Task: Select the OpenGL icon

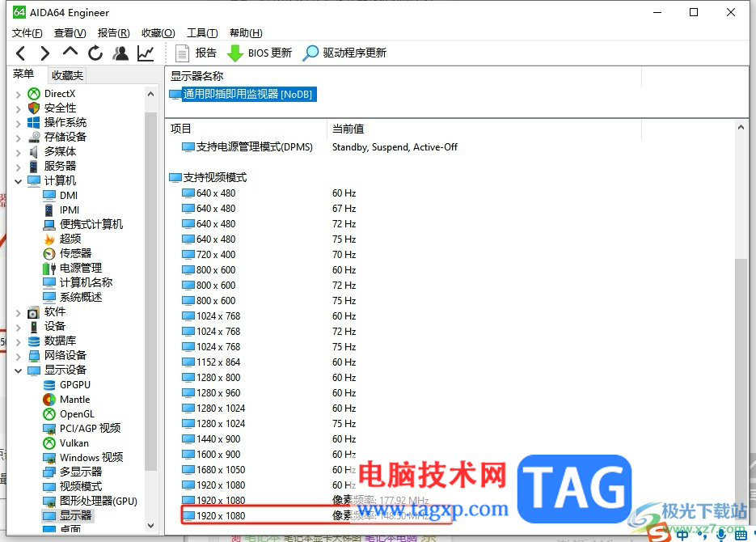Action: click(49, 413)
